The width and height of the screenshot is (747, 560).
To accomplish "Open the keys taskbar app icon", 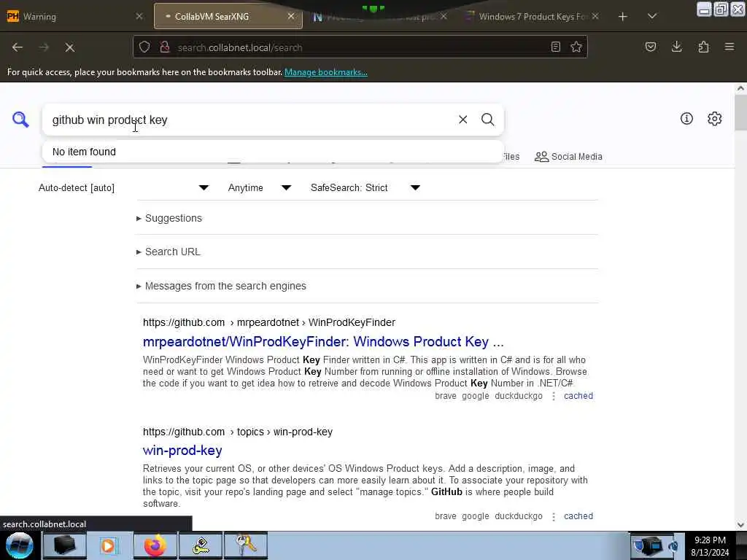I will click(x=246, y=545).
